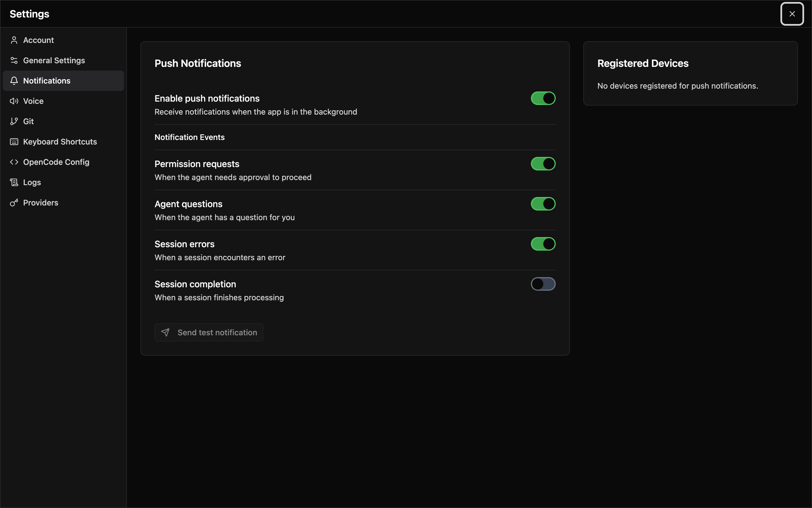Open the Account settings section
The height and width of the screenshot is (508, 812).
coord(63,40)
